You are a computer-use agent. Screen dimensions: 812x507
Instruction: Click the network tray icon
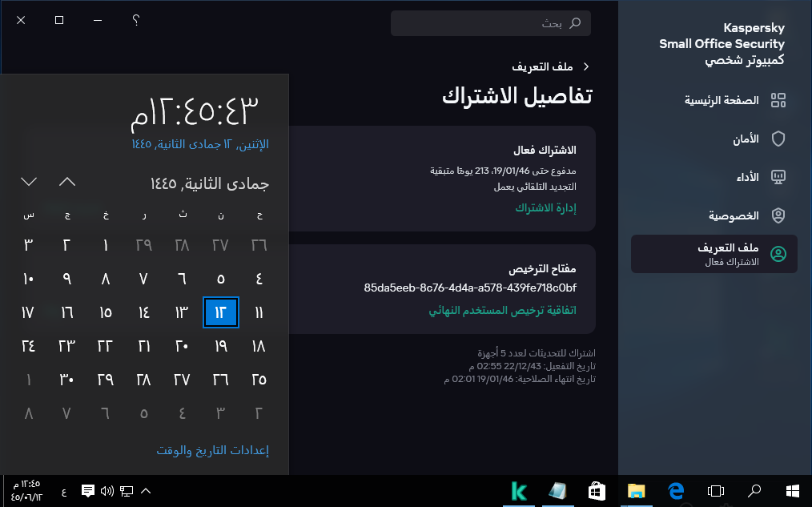pyautogui.click(x=127, y=491)
